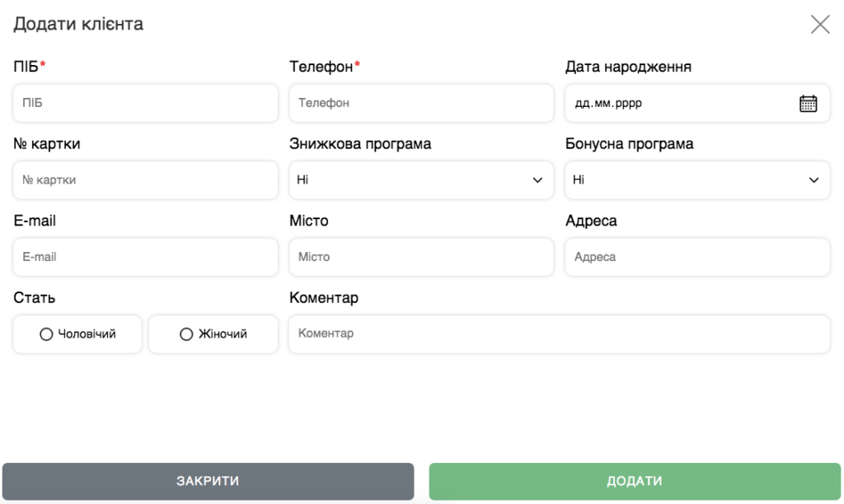The width and height of the screenshot is (844, 504).
Task: Click into the Адреса input field
Action: 696,257
